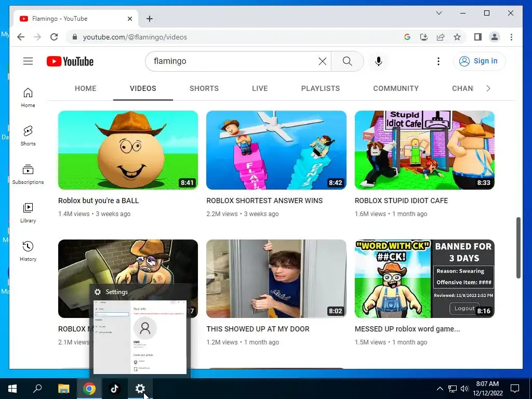Open History in the left sidebar
The width and height of the screenshot is (532, 399).
pyautogui.click(x=28, y=251)
